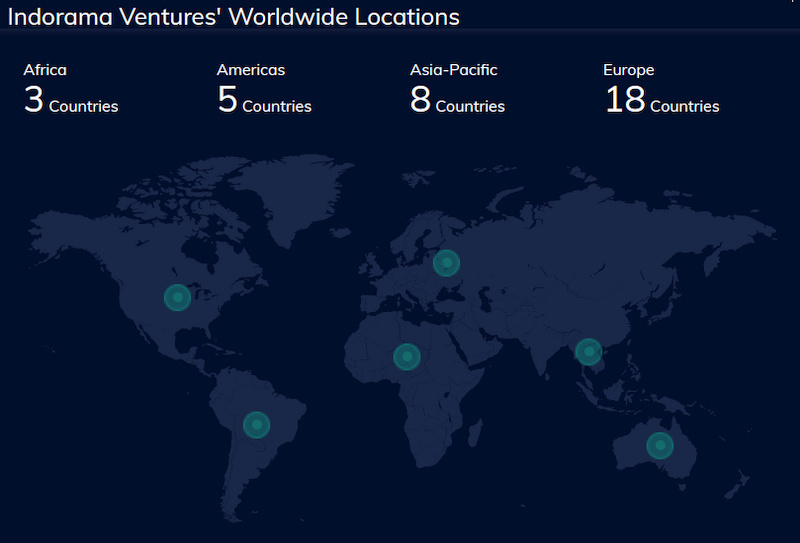The width and height of the screenshot is (800, 543).
Task: Click the 'Indorama Ventures' Worldwide Locations' title
Action: point(234,17)
